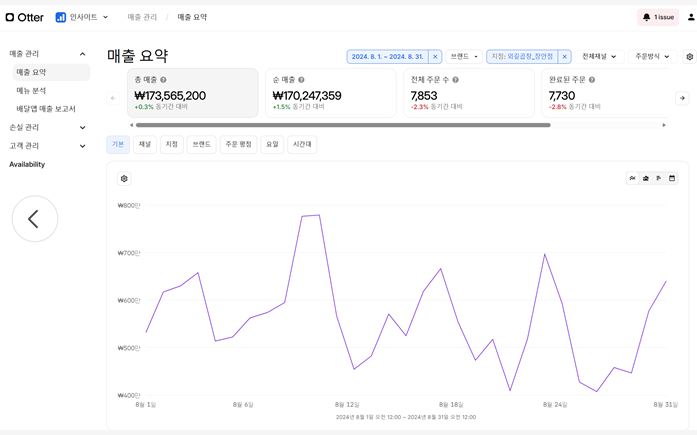Open the 주문방식 order type dropdown
Image resolution: width=697 pixels, height=435 pixels.
(x=652, y=57)
